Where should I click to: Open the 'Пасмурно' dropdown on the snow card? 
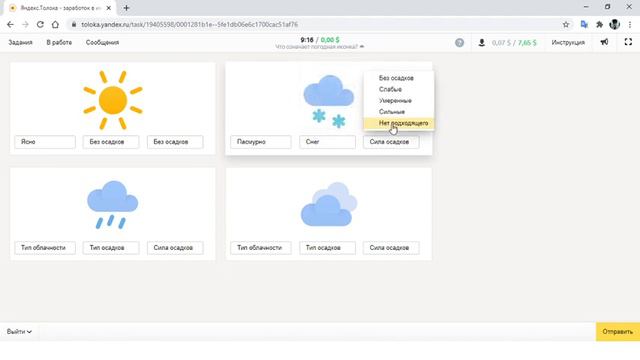click(261, 142)
